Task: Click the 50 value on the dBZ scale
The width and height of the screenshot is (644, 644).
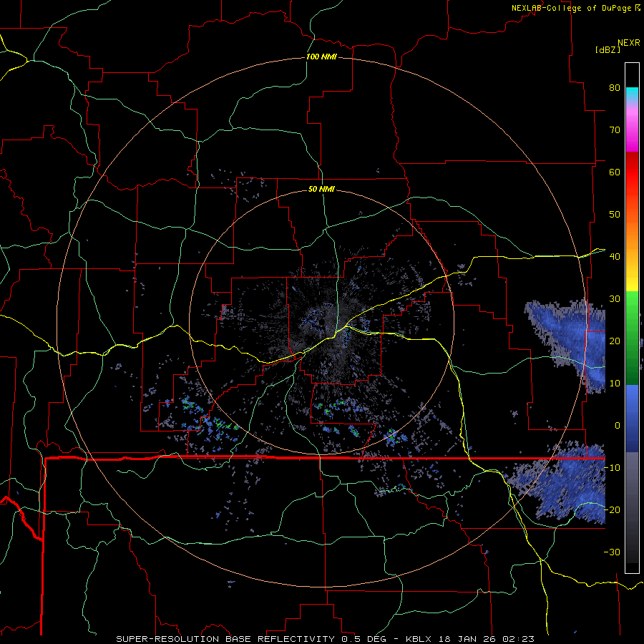Action: pyautogui.click(x=615, y=215)
